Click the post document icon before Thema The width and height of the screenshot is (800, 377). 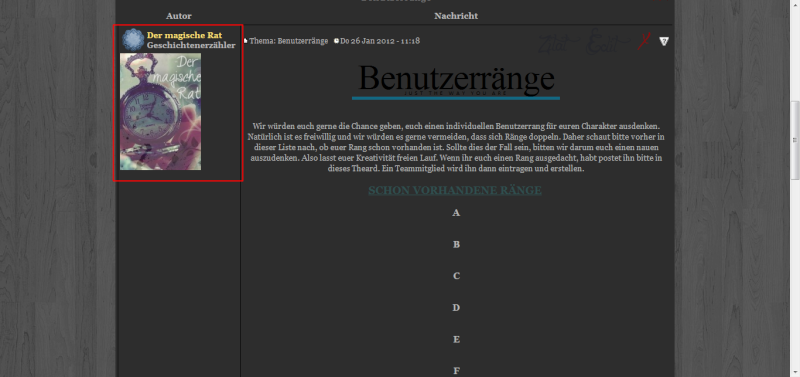pos(245,41)
